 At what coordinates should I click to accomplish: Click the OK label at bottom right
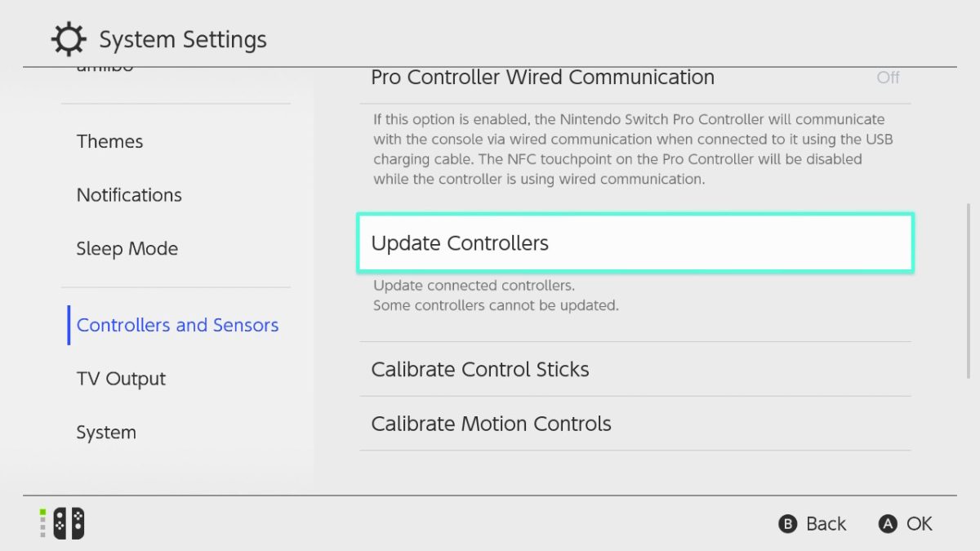(921, 523)
